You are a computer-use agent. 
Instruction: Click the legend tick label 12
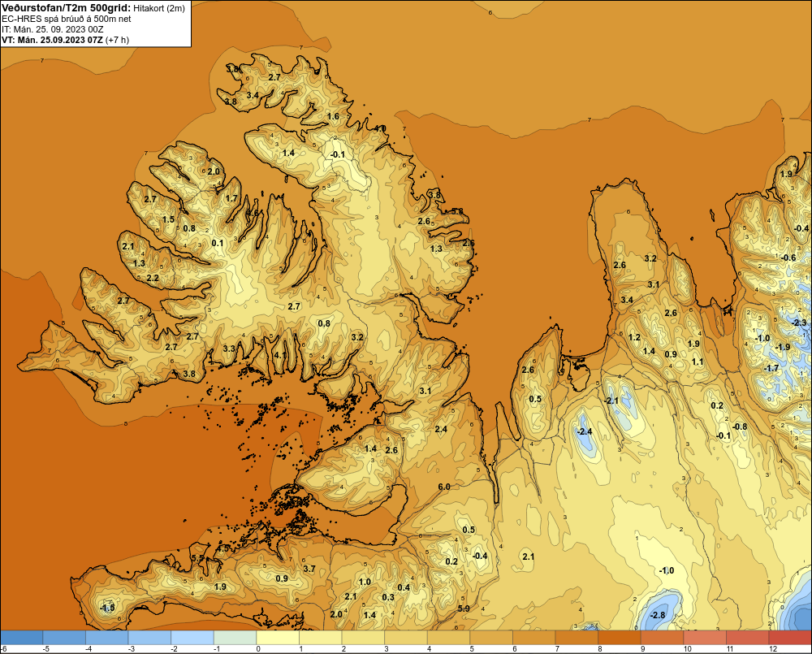[x=773, y=649]
